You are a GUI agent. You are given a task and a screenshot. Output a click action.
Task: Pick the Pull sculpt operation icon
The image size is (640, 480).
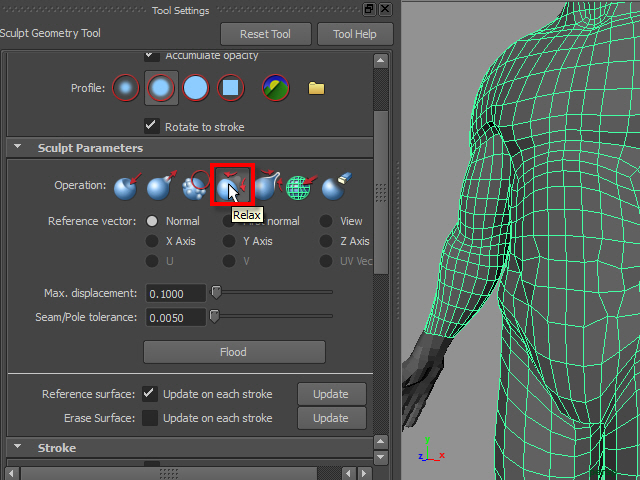[160, 186]
